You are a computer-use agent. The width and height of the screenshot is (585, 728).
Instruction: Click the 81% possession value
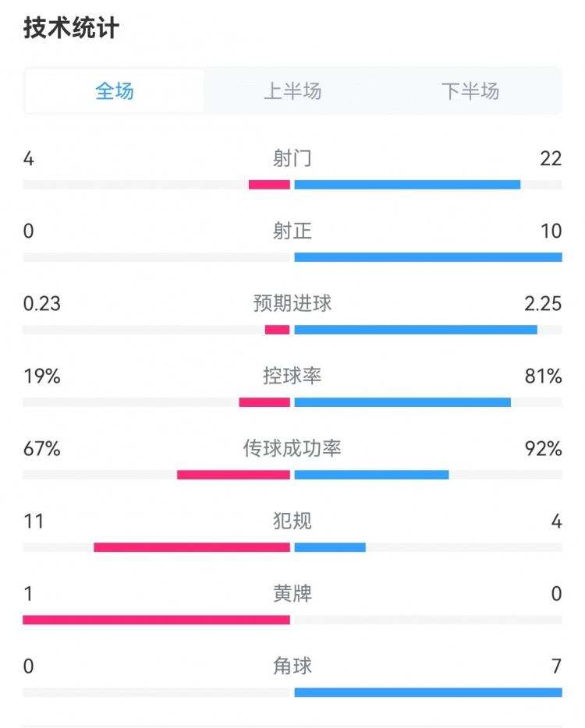[x=544, y=376]
